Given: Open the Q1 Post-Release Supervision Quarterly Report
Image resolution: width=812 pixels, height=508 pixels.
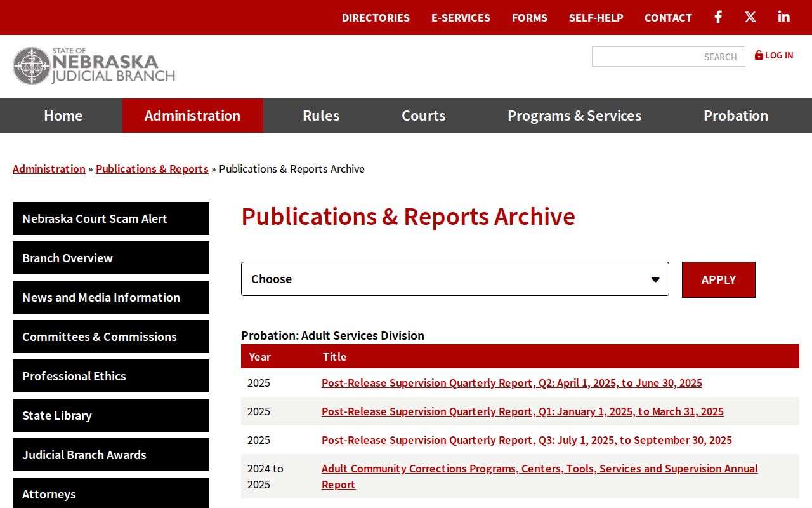Looking at the screenshot, I should tap(523, 411).
